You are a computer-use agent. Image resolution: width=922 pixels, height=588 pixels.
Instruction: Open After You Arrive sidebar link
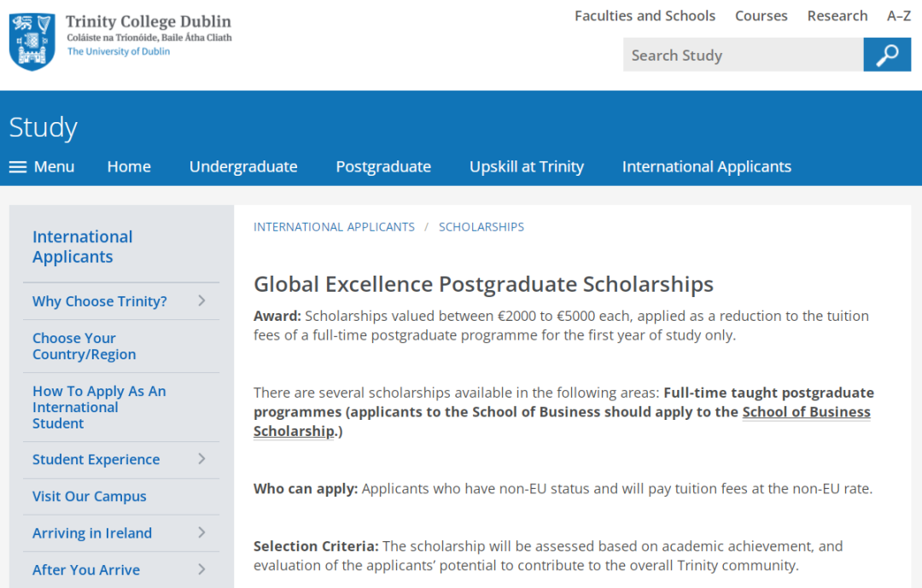(x=86, y=570)
